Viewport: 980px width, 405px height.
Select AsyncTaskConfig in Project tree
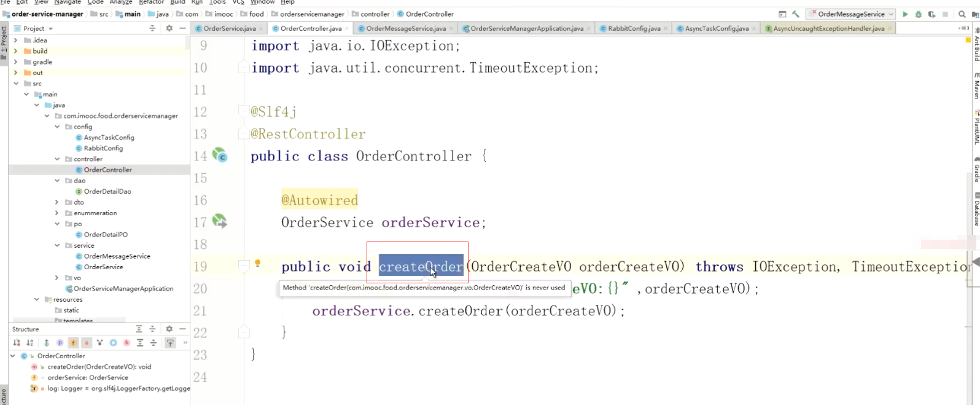pos(109,138)
